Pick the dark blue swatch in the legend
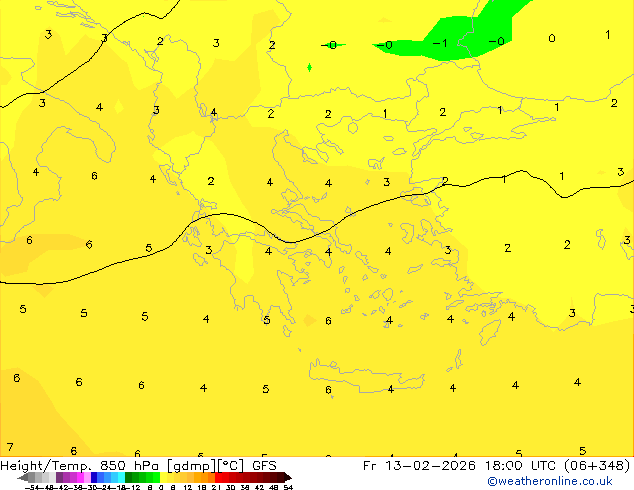The width and height of the screenshot is (634, 490). tap(94, 477)
